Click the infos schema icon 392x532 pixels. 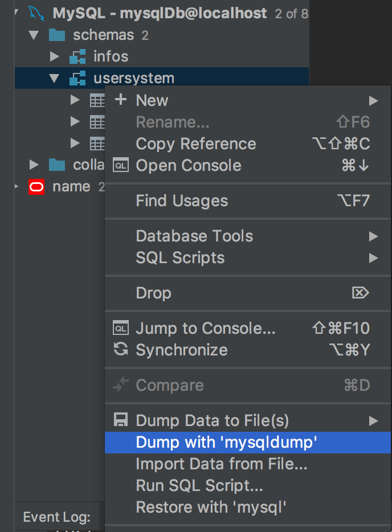(77, 56)
